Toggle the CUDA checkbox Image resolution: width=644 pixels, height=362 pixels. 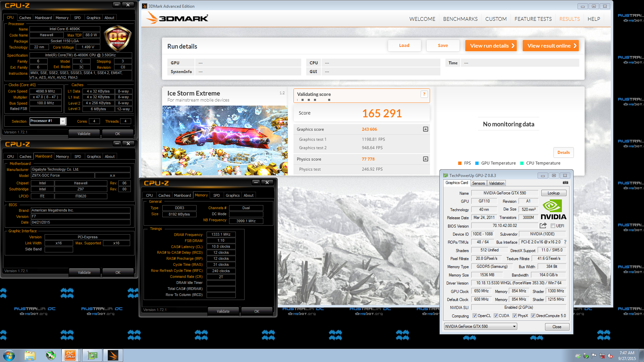[496, 316]
